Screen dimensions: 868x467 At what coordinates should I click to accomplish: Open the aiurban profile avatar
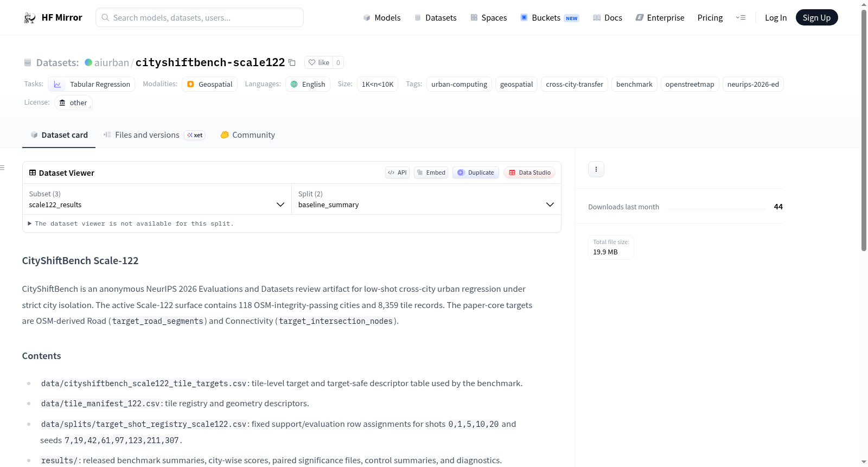coord(88,62)
